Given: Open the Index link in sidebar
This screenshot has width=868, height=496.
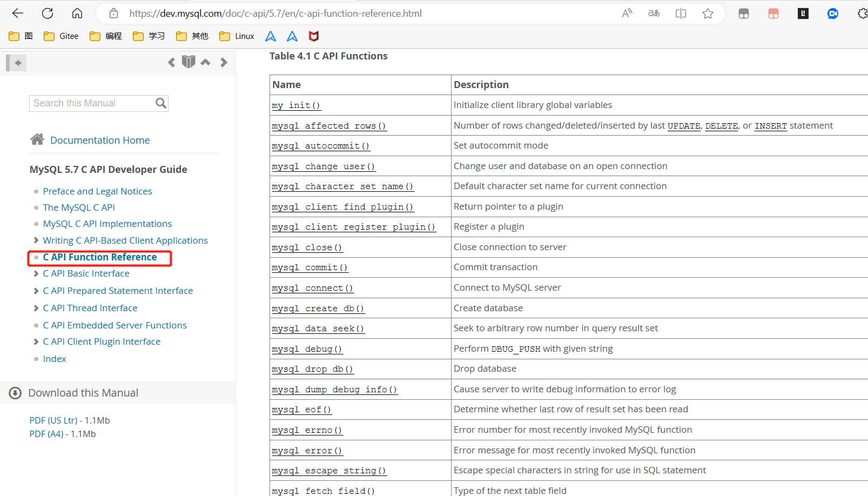Looking at the screenshot, I should pos(55,359).
